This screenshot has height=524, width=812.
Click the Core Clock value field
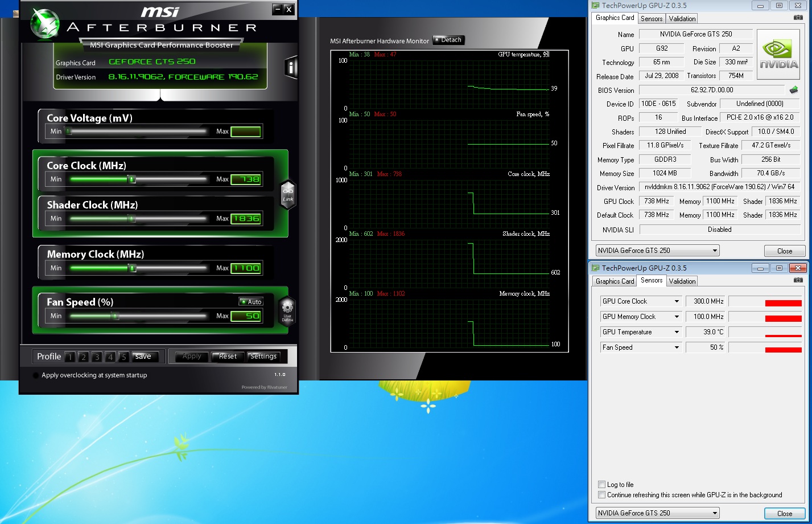(x=246, y=180)
